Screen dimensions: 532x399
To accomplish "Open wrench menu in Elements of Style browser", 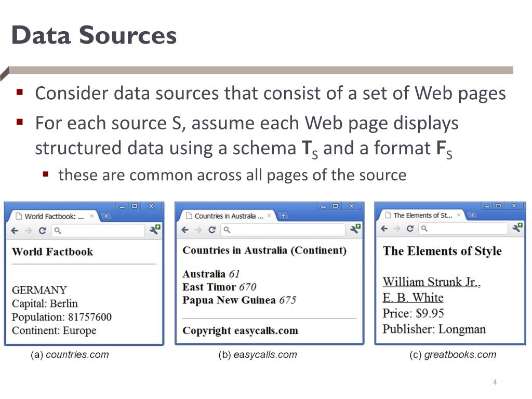I will (x=518, y=228).
